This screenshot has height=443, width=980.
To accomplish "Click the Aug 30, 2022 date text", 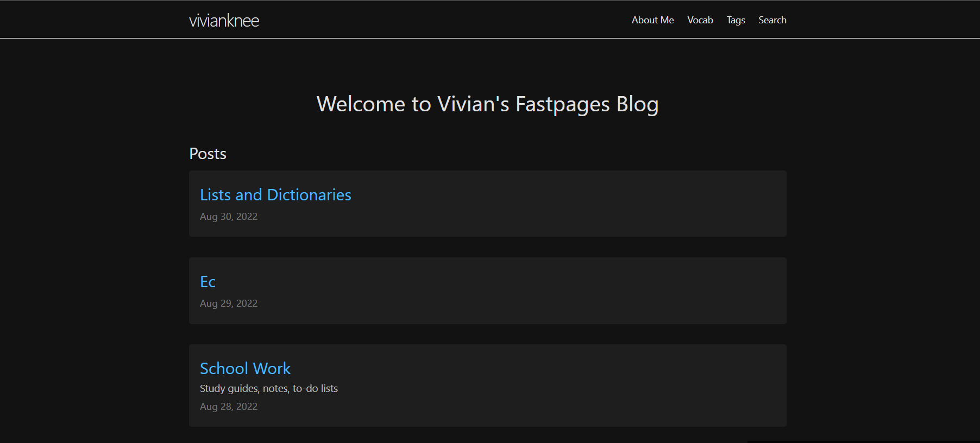I will point(229,216).
